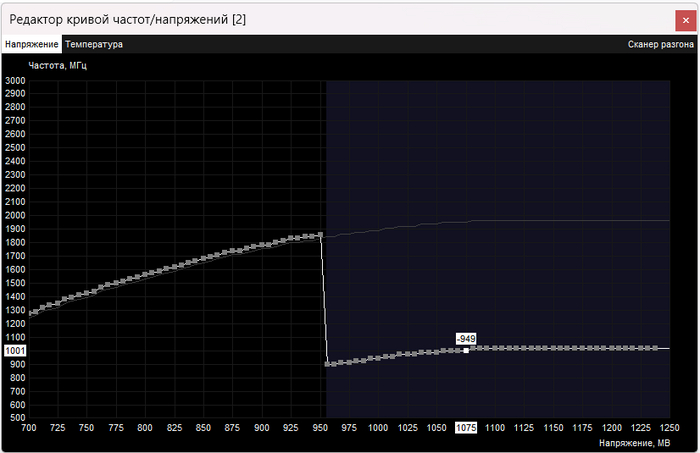700x453 pixels.
Task: Launch Сканер разгона
Action: click(x=661, y=44)
